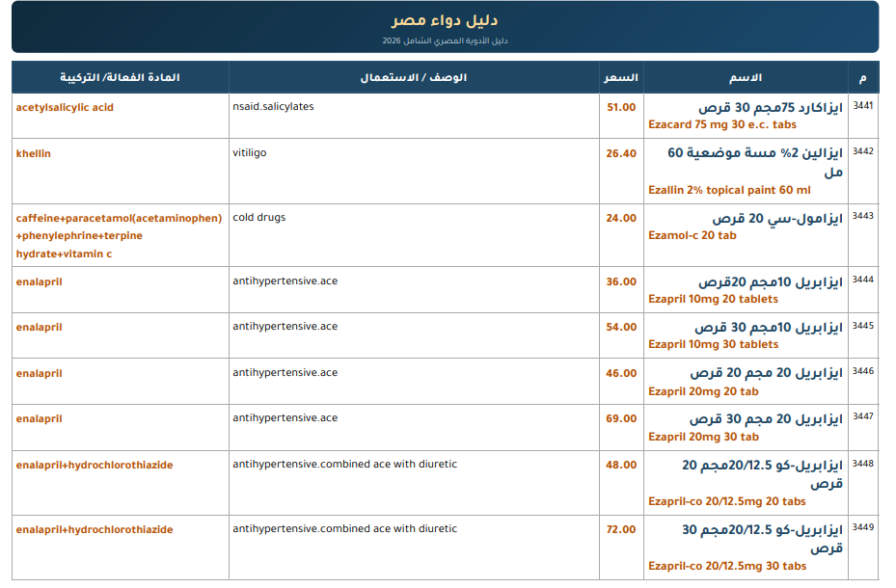The height and width of the screenshot is (588, 896).
Task: Click price 26.40
Action: click(621, 153)
